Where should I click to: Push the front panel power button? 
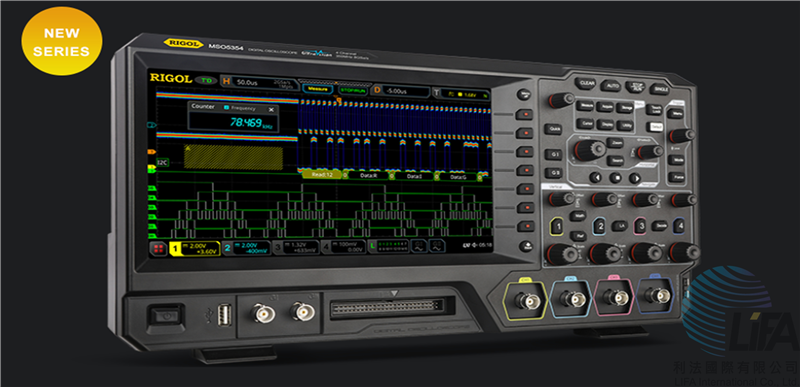point(166,316)
